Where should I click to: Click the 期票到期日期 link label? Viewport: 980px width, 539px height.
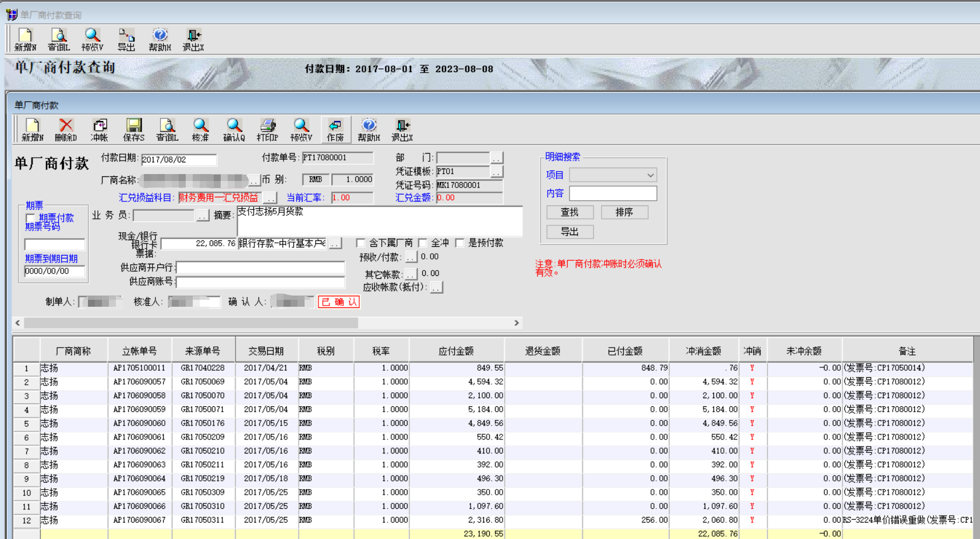coord(51,258)
